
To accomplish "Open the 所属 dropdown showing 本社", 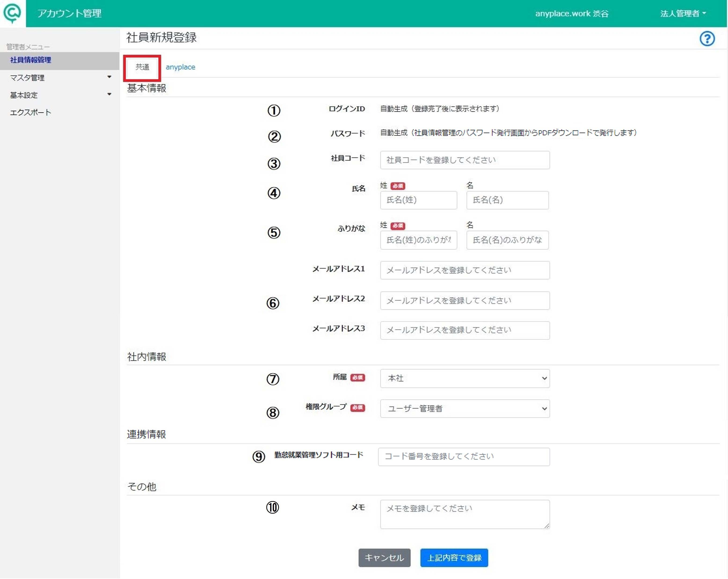I will [x=465, y=379].
